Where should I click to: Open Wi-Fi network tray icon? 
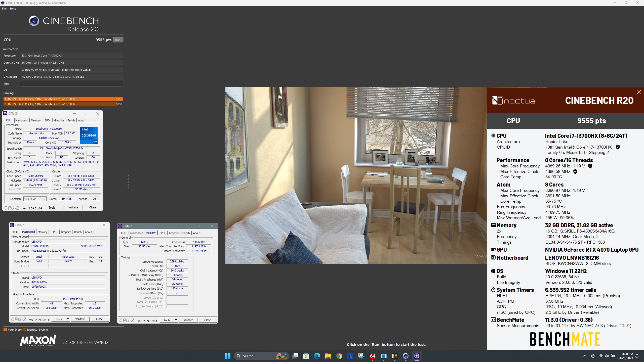pos(601,356)
